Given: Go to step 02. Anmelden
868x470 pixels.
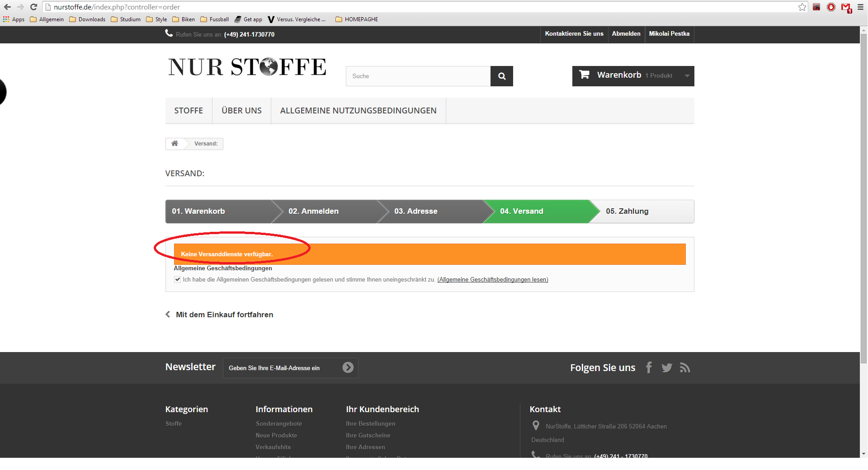Looking at the screenshot, I should [325, 211].
